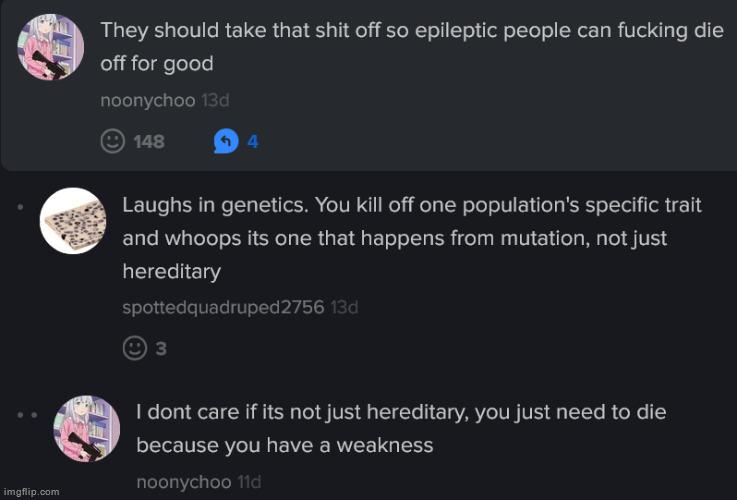The height and width of the screenshot is (500, 737).
Task: Click noonychoo username on the 11d reply
Action: click(183, 481)
